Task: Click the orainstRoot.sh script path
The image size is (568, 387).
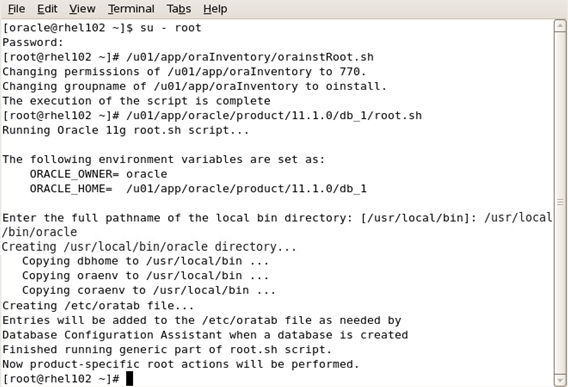Action: tap(250, 57)
